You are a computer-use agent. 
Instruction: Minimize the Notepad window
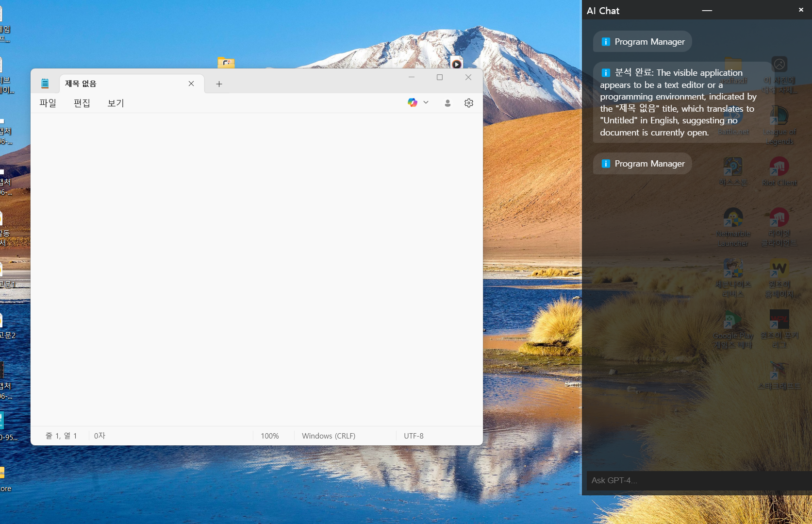tap(412, 77)
